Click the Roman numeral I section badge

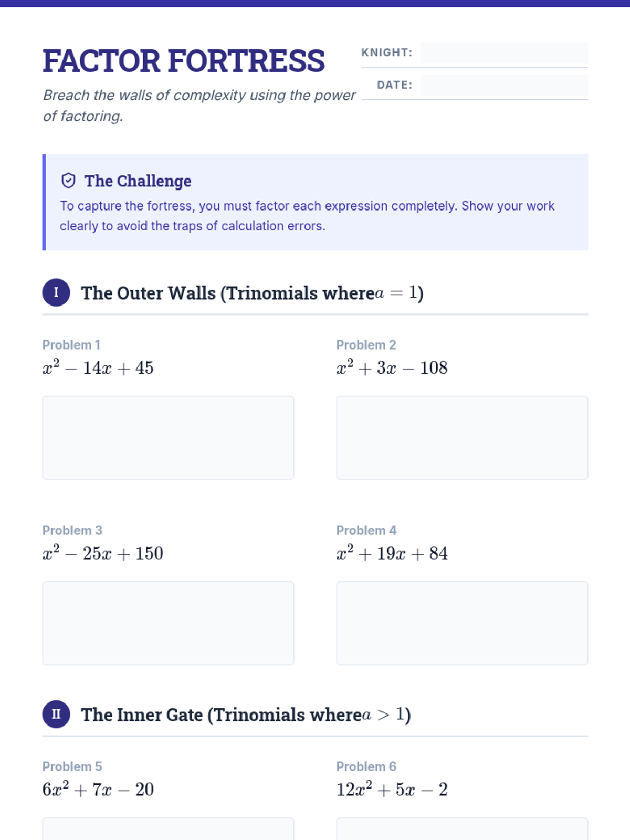(x=56, y=292)
